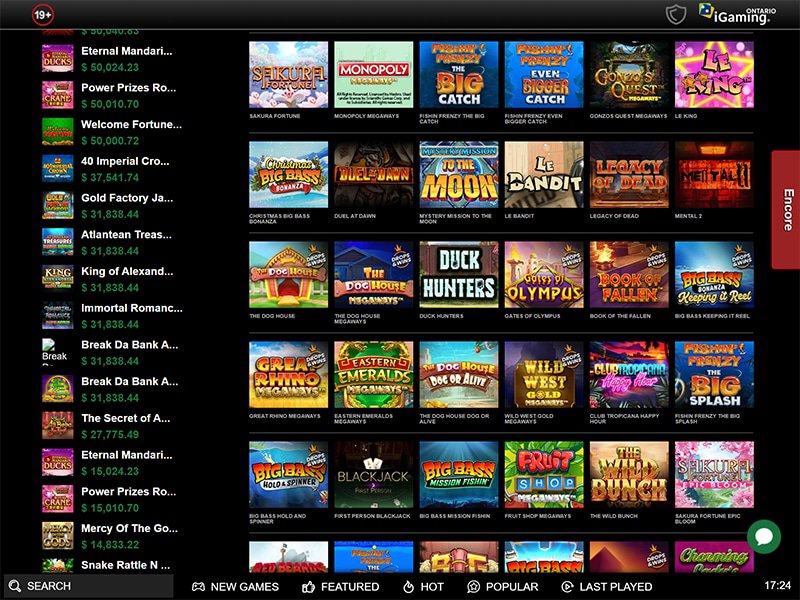The width and height of the screenshot is (800, 600).
Task: Launch Book of the Fallen
Action: pyautogui.click(x=629, y=274)
